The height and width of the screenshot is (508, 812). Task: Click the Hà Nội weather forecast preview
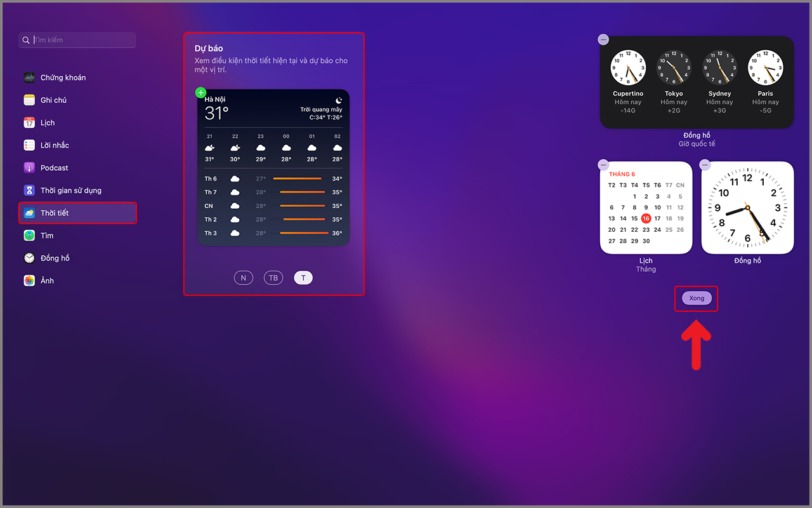273,168
